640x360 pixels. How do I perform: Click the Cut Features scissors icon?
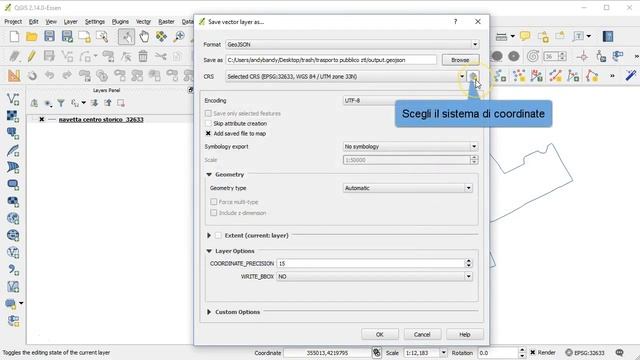160,56
